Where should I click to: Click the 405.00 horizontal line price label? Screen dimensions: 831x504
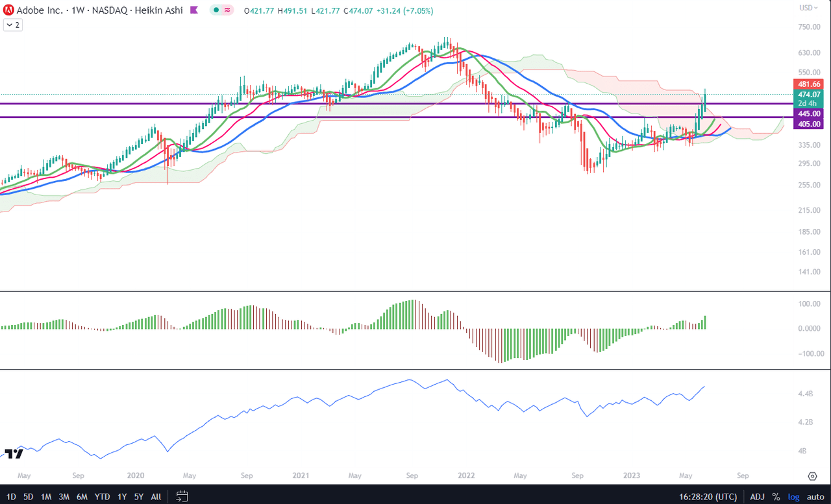click(x=807, y=124)
